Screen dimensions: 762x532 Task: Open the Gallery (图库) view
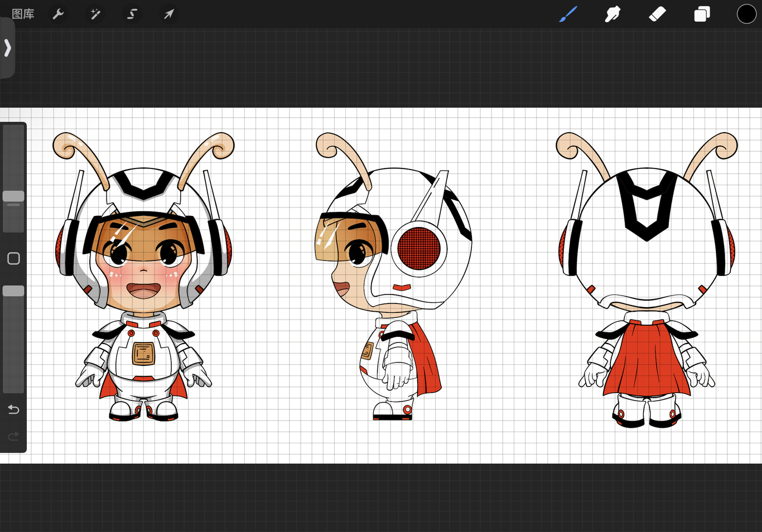pyautogui.click(x=23, y=14)
